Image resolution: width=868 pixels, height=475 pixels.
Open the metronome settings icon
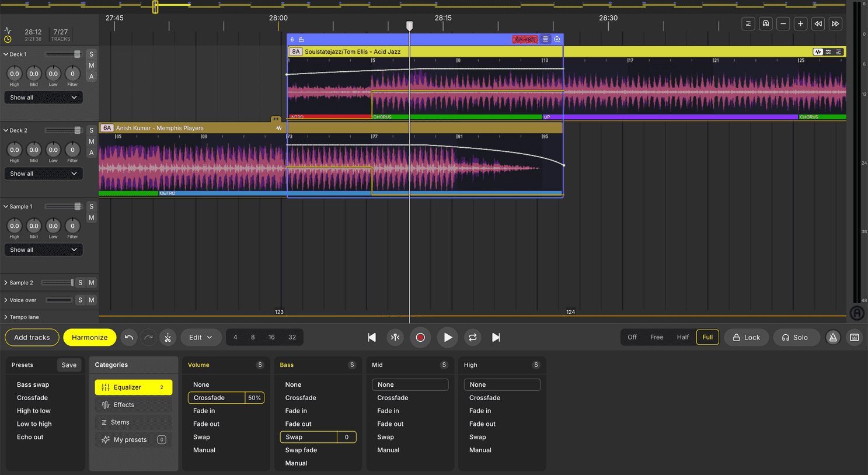coord(833,337)
